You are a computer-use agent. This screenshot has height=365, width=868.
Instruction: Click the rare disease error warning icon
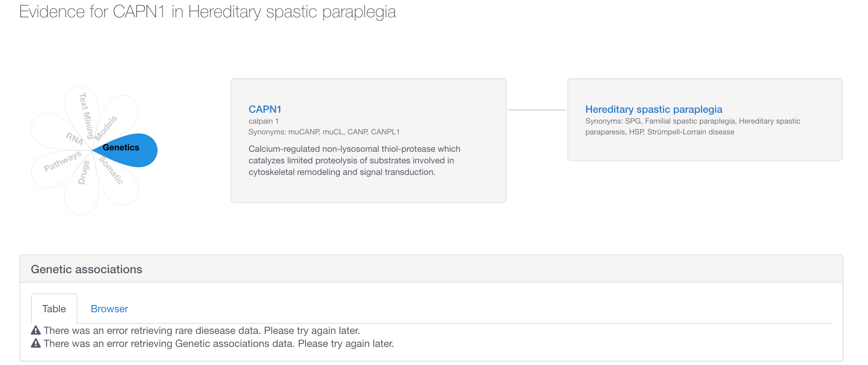click(36, 330)
